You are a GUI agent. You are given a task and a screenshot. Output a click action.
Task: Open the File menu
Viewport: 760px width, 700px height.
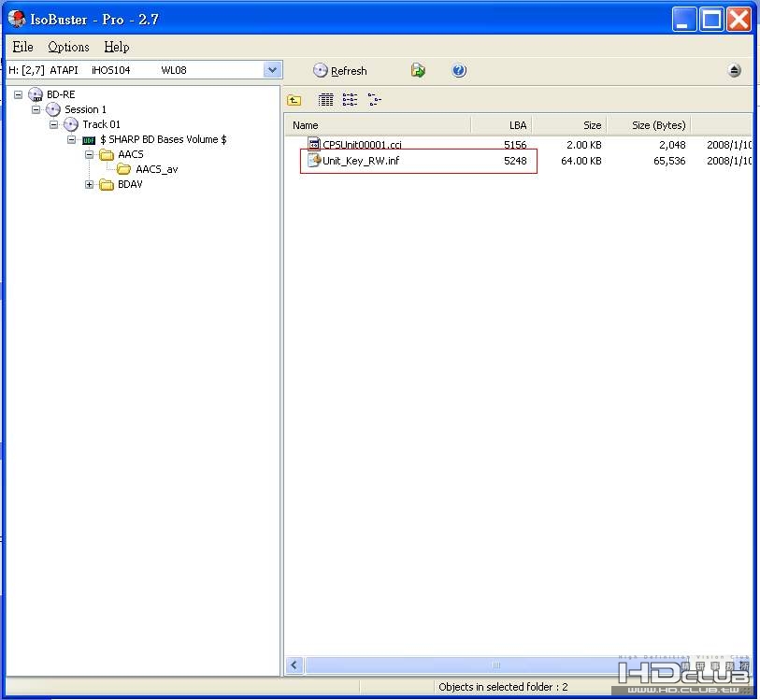pyautogui.click(x=22, y=47)
